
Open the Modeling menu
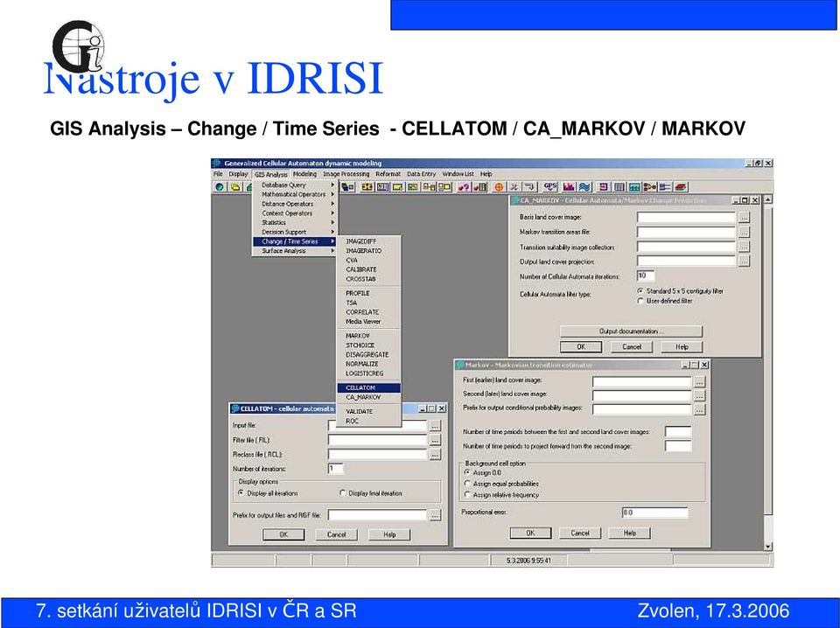pyautogui.click(x=304, y=174)
